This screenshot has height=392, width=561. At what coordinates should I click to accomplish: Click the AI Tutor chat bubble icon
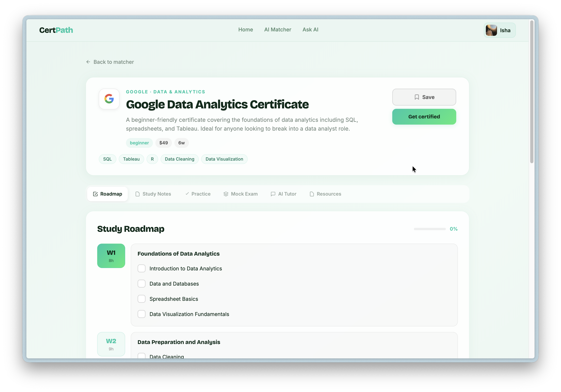click(x=273, y=194)
